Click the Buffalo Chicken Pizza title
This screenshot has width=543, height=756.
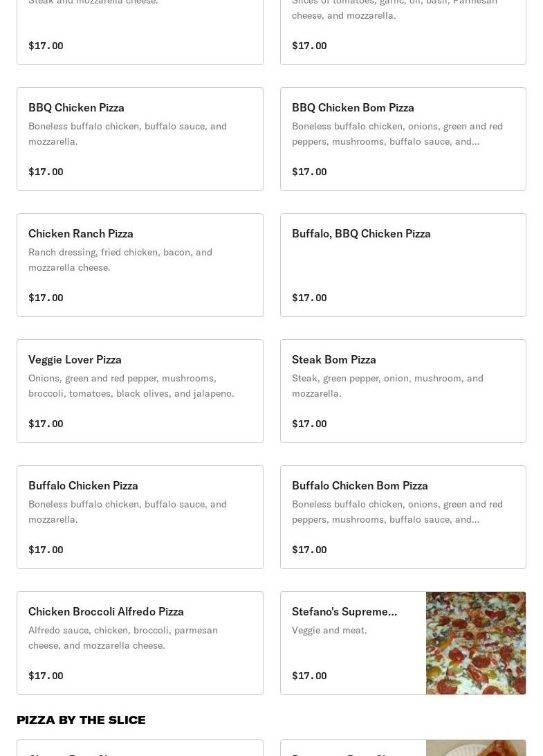(83, 485)
